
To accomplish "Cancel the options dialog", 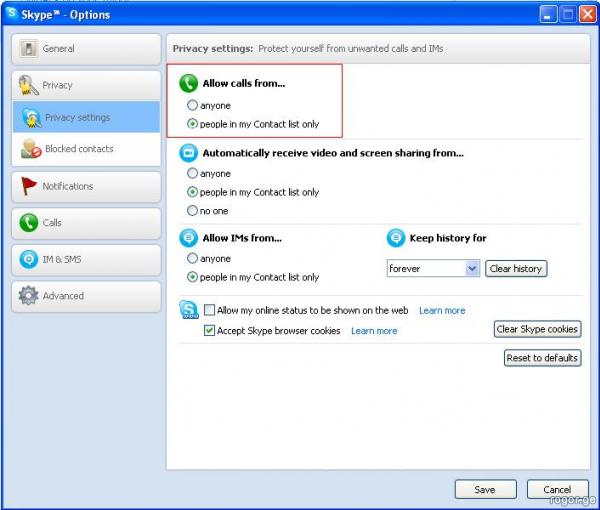I will coord(557,489).
